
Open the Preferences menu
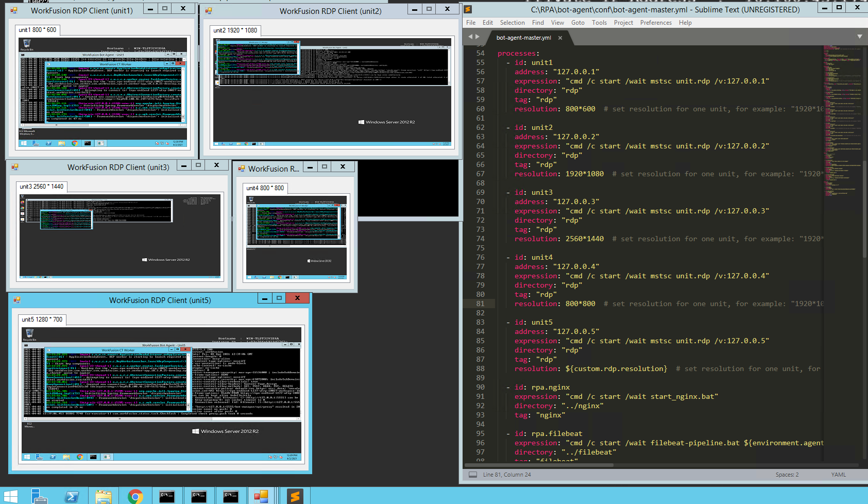click(x=656, y=23)
